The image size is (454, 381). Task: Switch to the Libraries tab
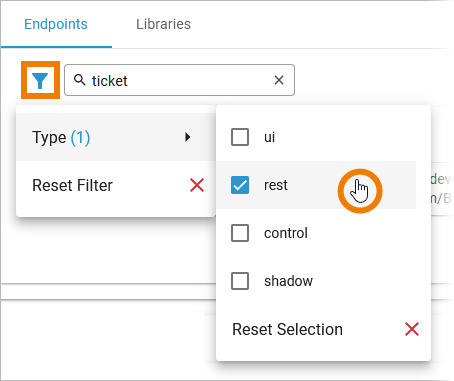[163, 24]
